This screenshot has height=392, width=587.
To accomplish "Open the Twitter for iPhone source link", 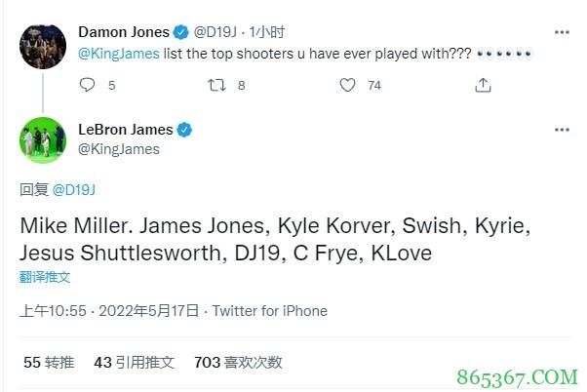I will (x=270, y=311).
